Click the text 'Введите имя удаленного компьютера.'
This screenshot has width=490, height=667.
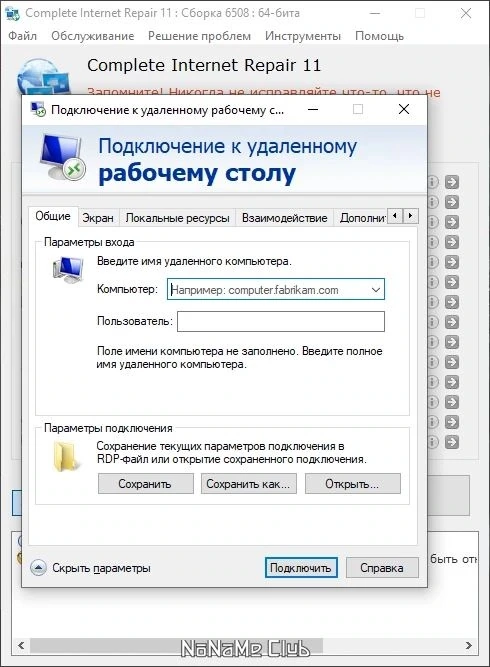coord(194,261)
